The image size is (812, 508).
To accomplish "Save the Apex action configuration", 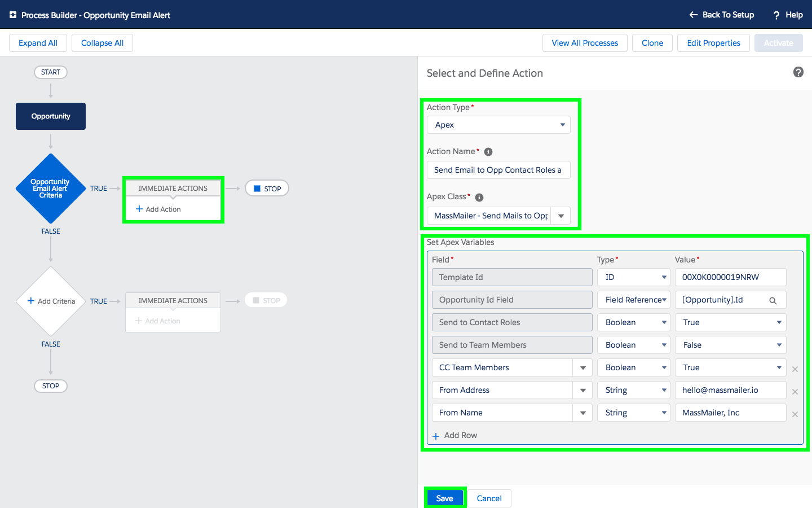I will (445, 498).
